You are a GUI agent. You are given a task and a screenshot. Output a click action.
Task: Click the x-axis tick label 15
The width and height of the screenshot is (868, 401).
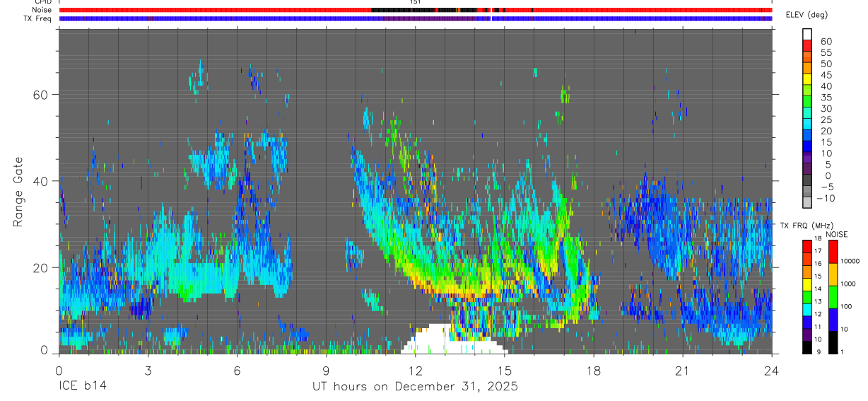tap(504, 371)
